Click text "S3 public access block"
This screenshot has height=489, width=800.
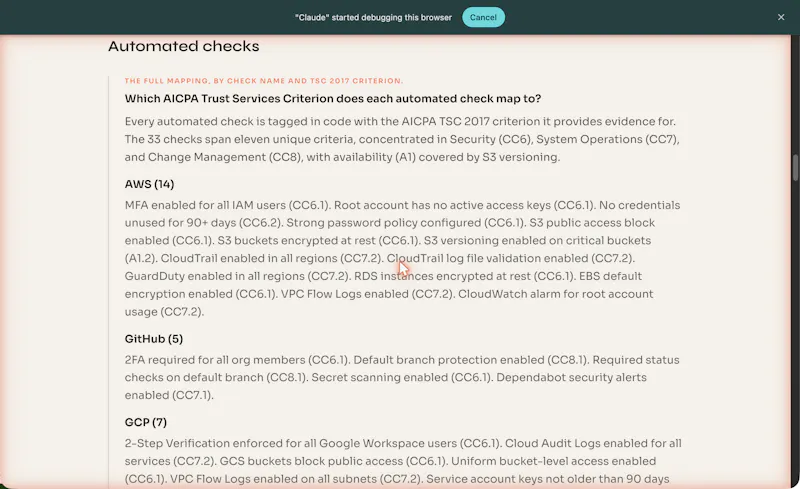pos(592,223)
